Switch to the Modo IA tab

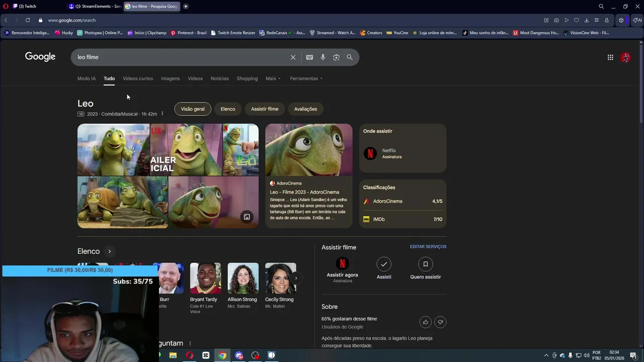point(87,78)
